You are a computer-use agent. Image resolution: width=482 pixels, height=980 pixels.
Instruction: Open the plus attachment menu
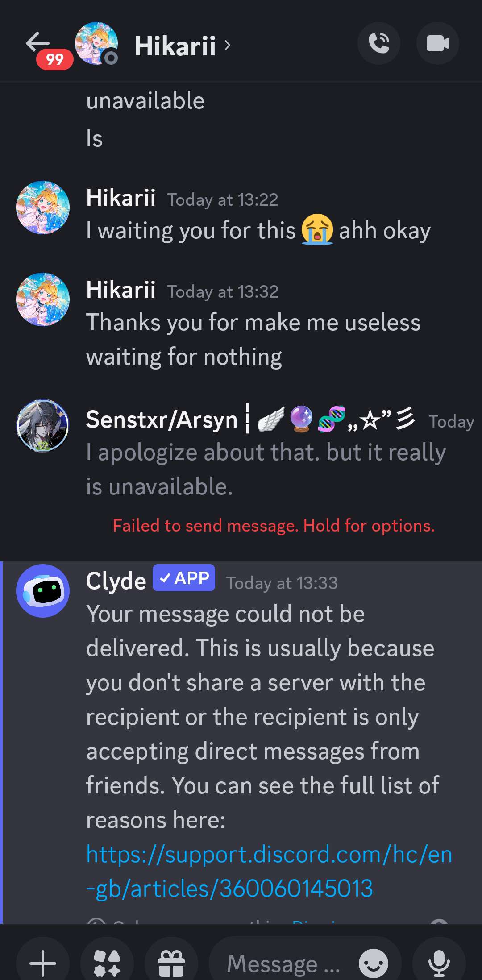[43, 963]
